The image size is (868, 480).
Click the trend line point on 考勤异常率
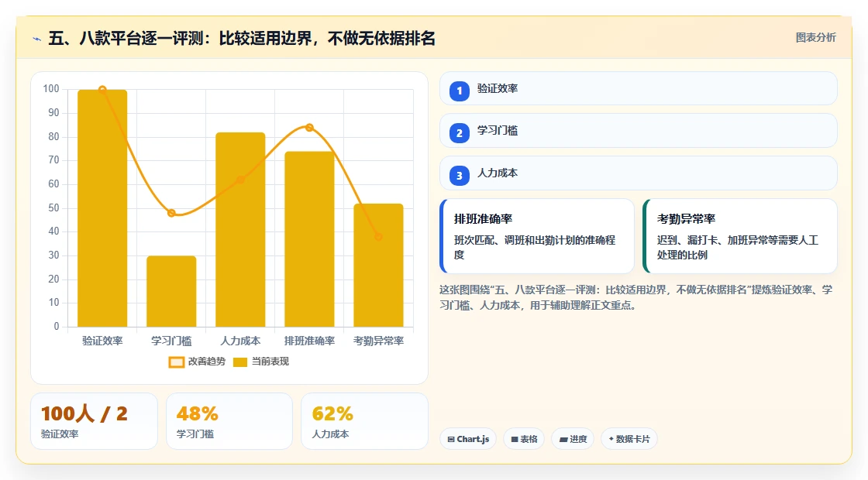click(379, 237)
